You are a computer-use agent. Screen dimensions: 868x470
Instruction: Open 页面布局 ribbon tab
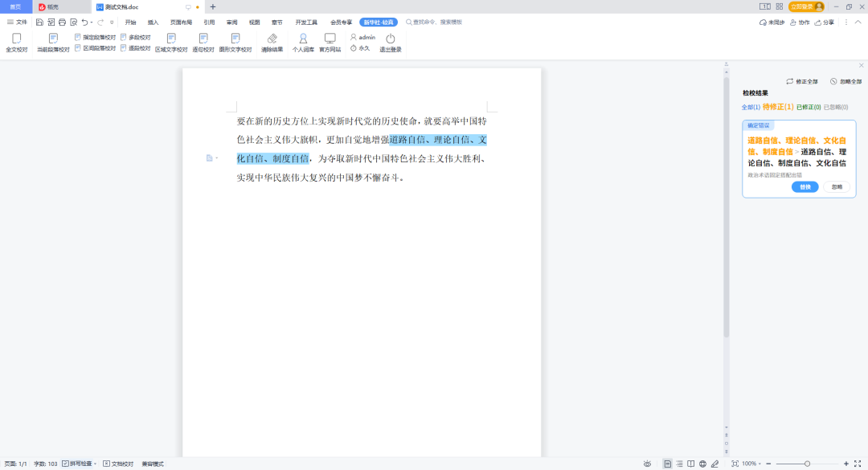181,22
